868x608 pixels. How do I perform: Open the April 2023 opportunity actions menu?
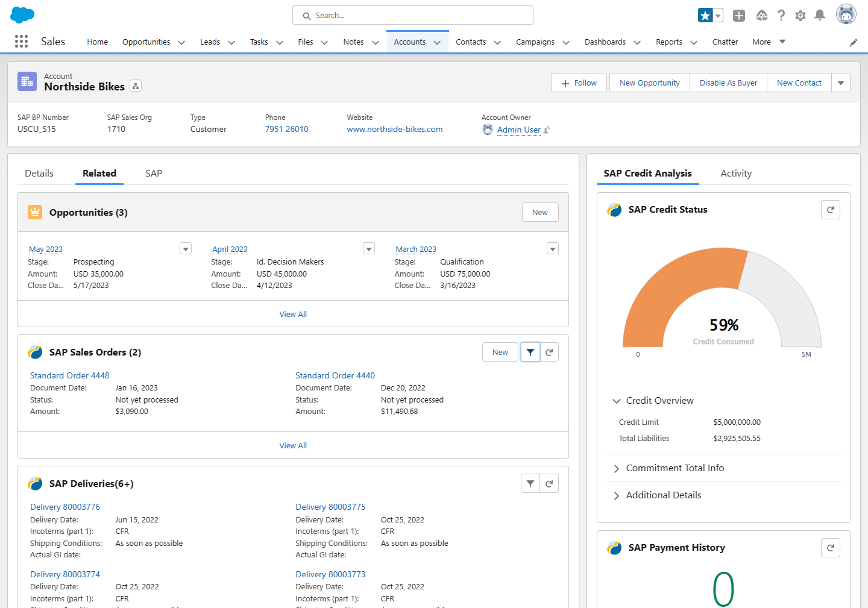pyautogui.click(x=369, y=249)
